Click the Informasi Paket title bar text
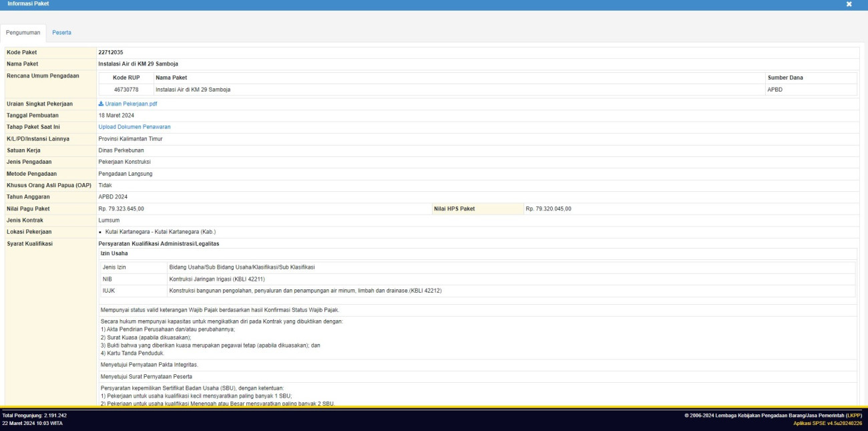 pyautogui.click(x=28, y=4)
